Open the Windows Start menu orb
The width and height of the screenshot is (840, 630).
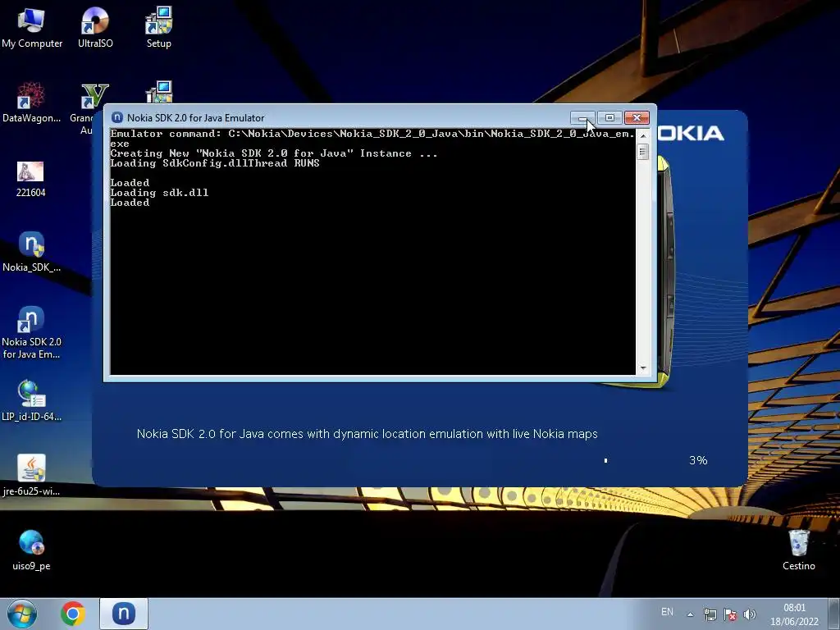tap(22, 614)
